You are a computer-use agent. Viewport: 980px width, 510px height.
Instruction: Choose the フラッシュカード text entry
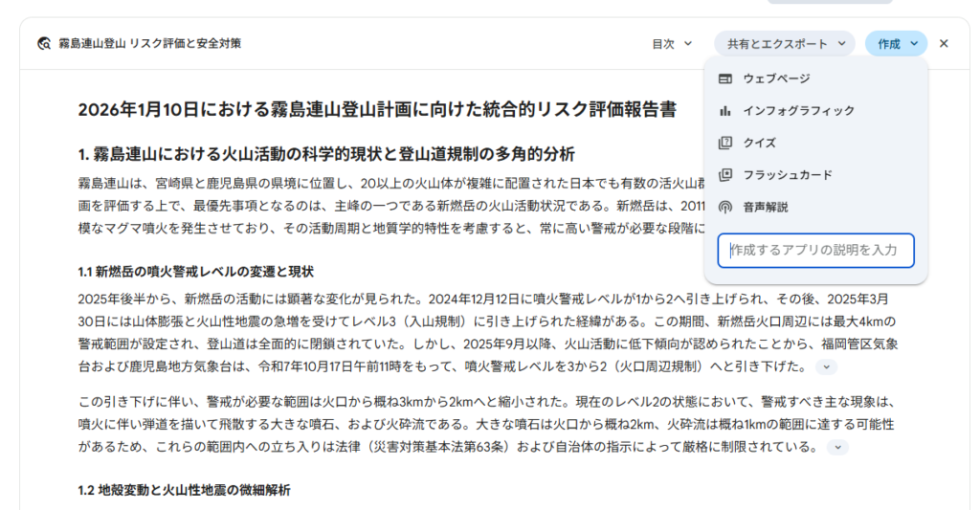tap(788, 175)
